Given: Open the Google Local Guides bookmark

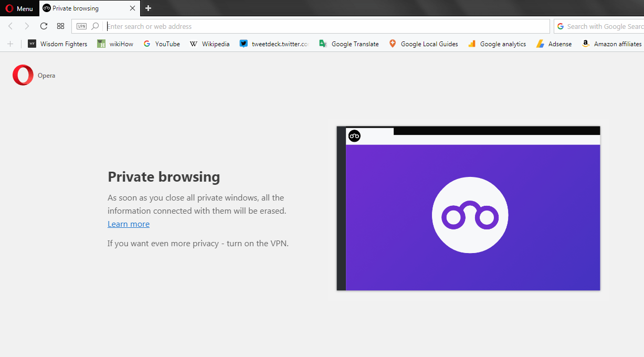Looking at the screenshot, I should 424,44.
